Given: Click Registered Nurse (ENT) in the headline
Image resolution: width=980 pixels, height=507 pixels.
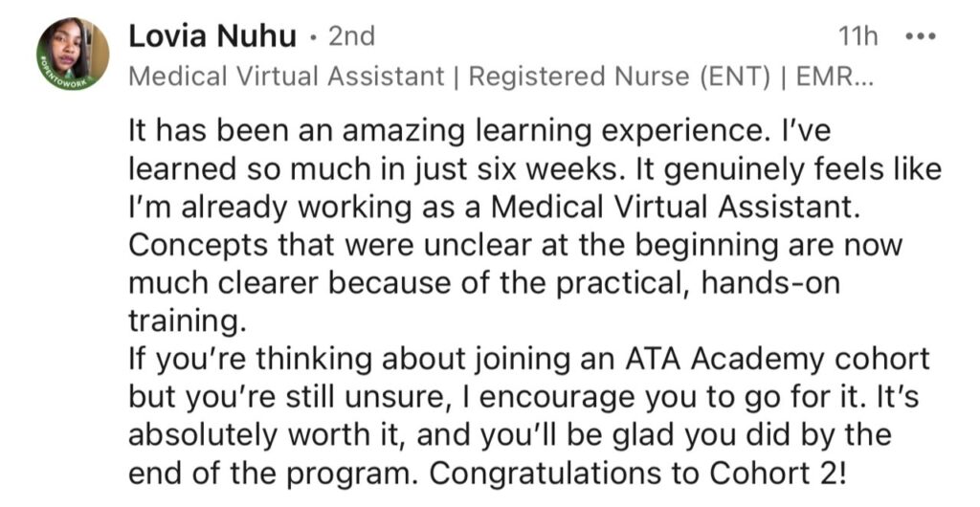Looking at the screenshot, I should (x=619, y=77).
